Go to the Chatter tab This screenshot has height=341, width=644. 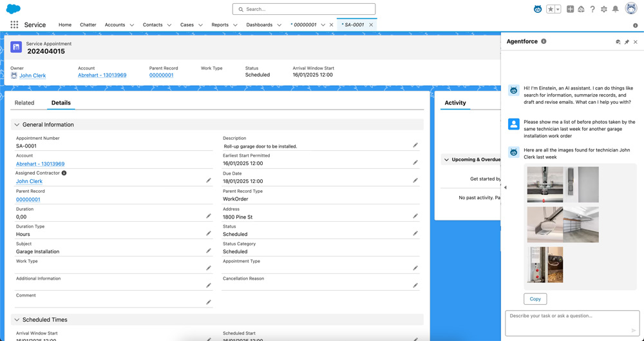click(x=88, y=24)
